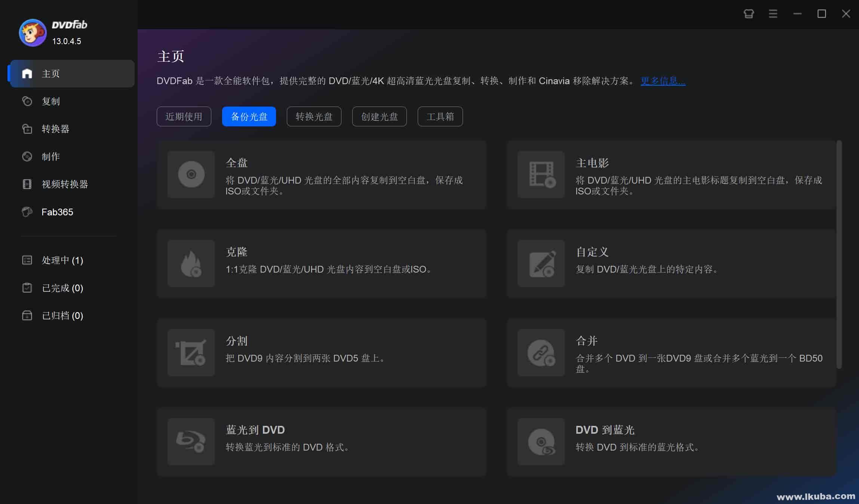Click the vertical scrollbar of module list
The height and width of the screenshot is (504, 859).
coord(839,255)
